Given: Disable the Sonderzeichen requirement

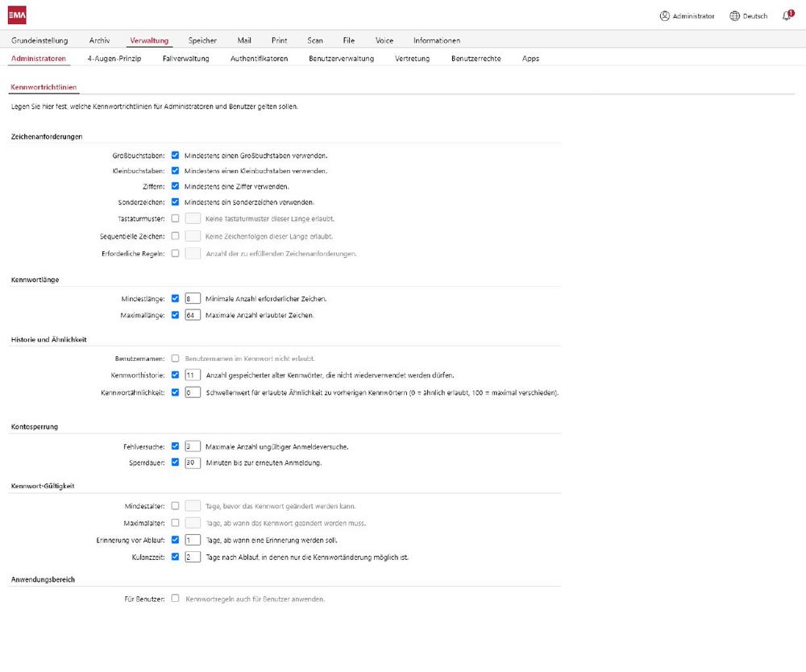Looking at the screenshot, I should [x=173, y=202].
